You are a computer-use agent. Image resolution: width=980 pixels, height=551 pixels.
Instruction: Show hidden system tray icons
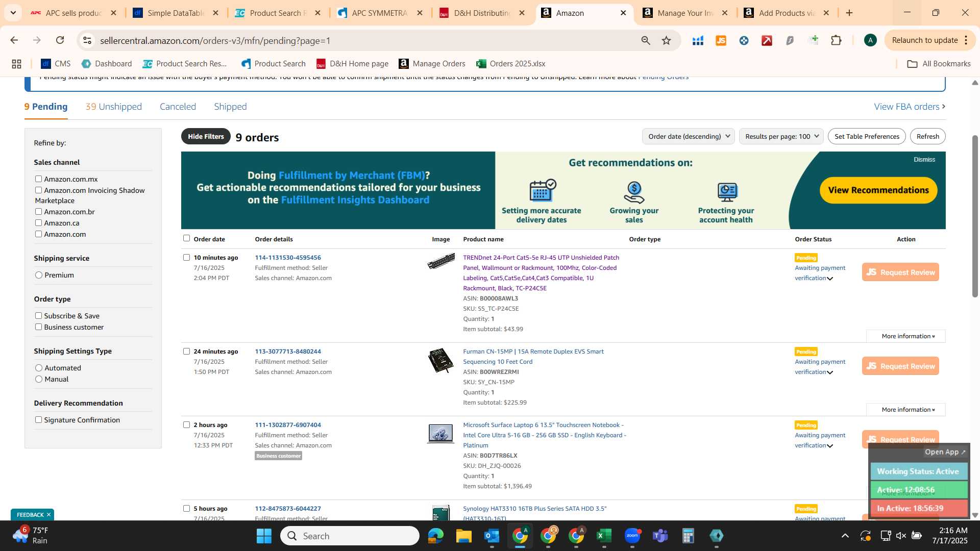pos(845,535)
